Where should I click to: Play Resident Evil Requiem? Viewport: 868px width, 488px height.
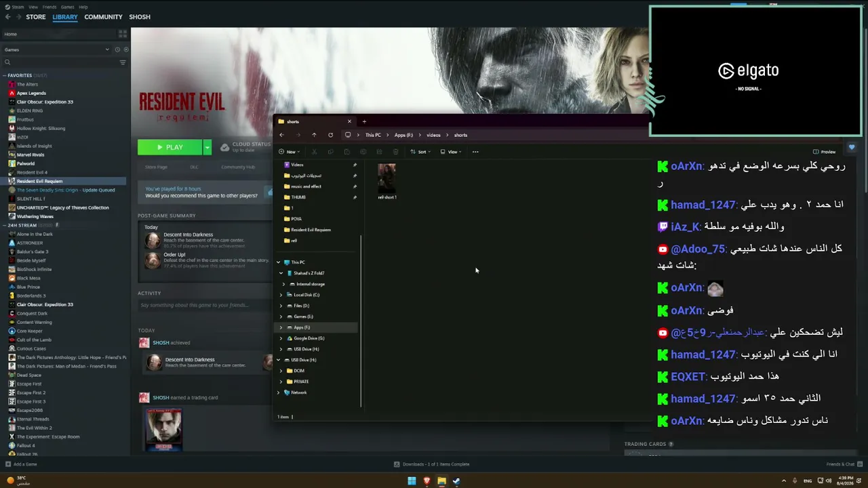point(170,147)
